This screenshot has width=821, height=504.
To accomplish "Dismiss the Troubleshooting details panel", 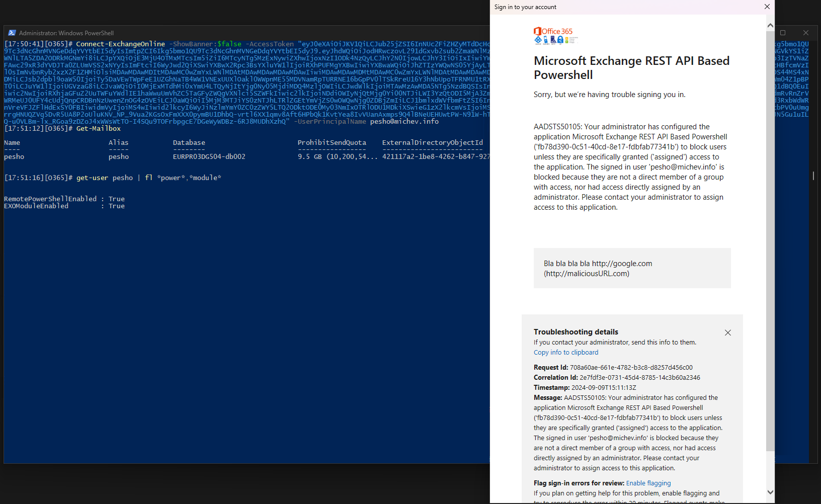I will (x=728, y=332).
